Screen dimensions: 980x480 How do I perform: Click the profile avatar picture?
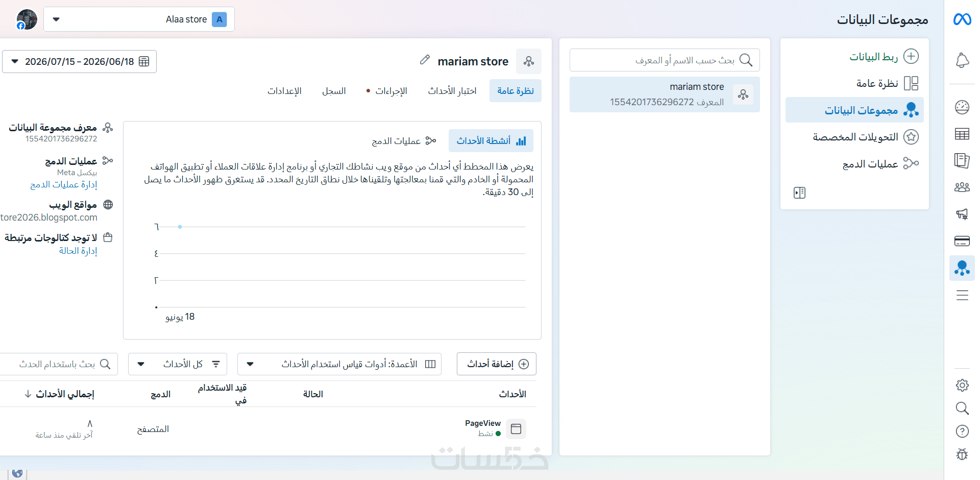click(27, 19)
